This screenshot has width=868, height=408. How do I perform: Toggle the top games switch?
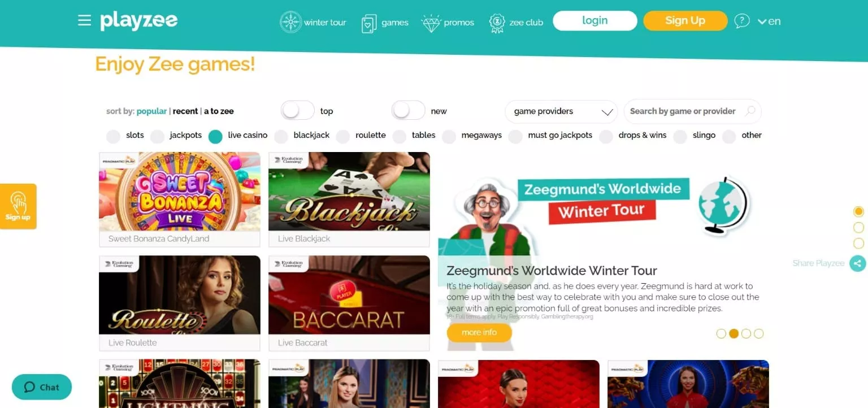[x=298, y=110]
